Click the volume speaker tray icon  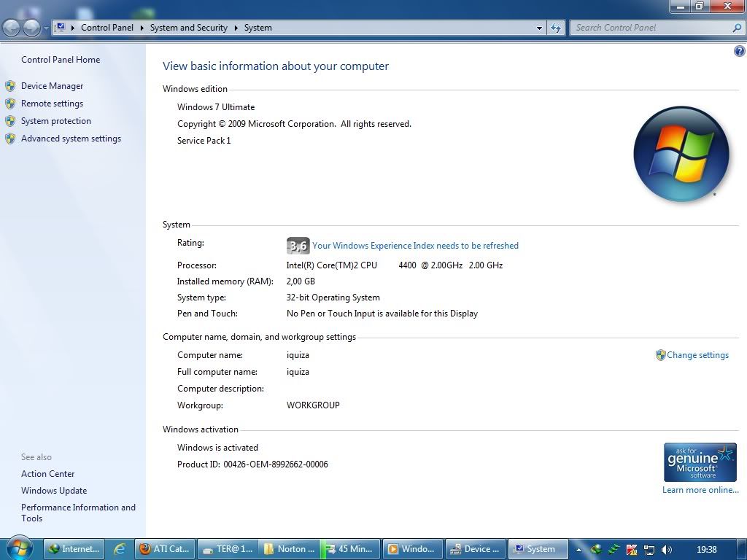coord(667,550)
